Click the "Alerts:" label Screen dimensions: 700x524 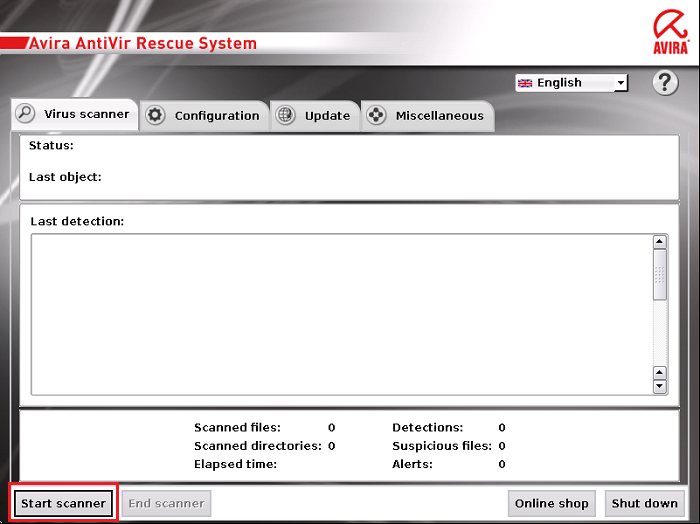point(412,464)
